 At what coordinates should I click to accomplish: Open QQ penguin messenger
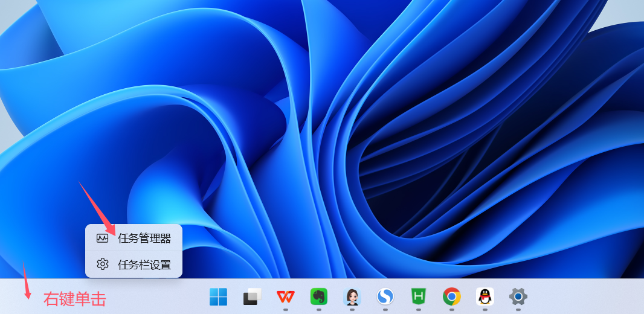[x=485, y=296]
